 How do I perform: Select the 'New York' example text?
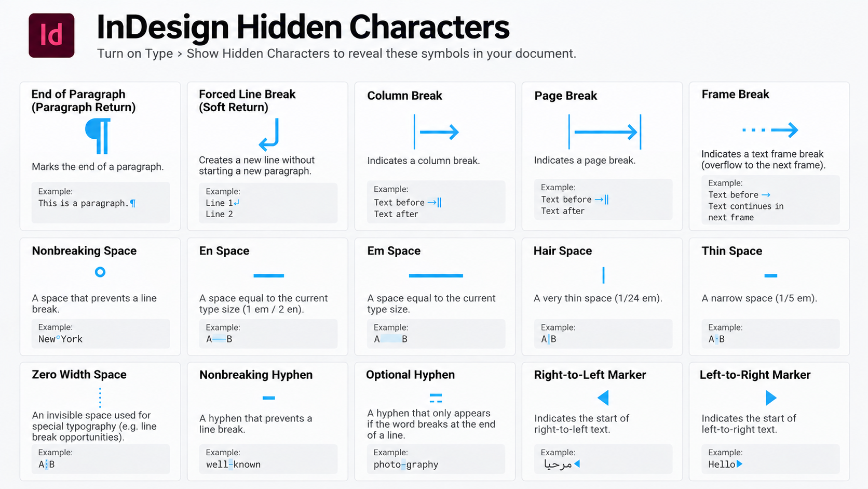tap(60, 339)
